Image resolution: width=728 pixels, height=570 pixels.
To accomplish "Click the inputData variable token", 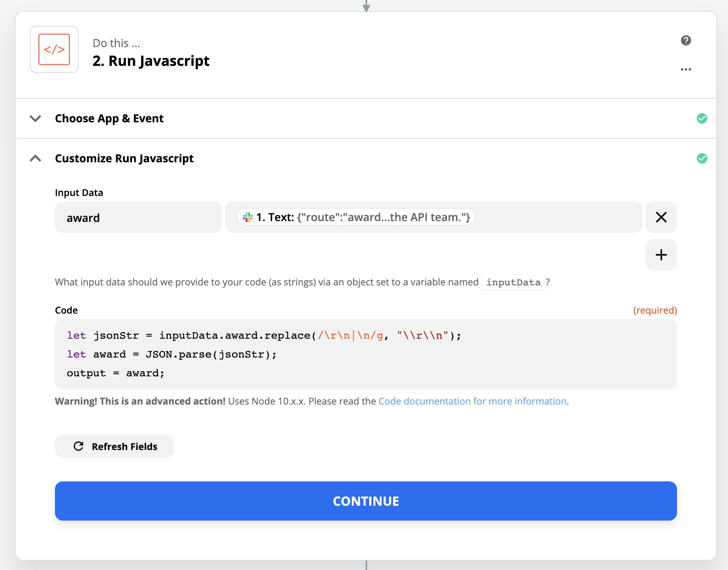I will tap(513, 282).
